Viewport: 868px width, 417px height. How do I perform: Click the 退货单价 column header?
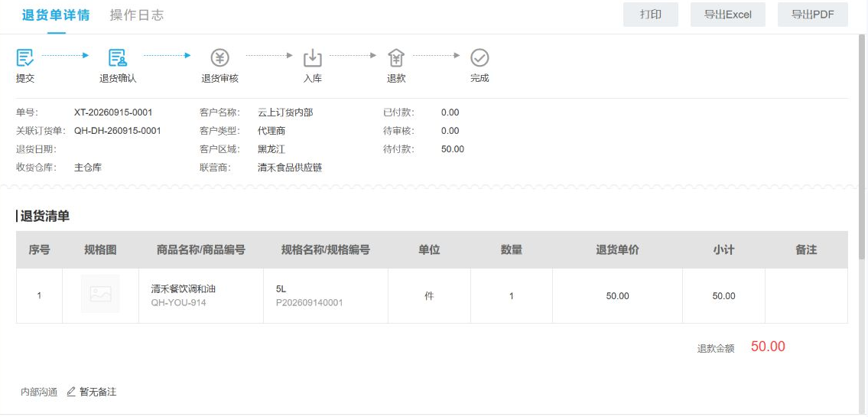pos(617,249)
